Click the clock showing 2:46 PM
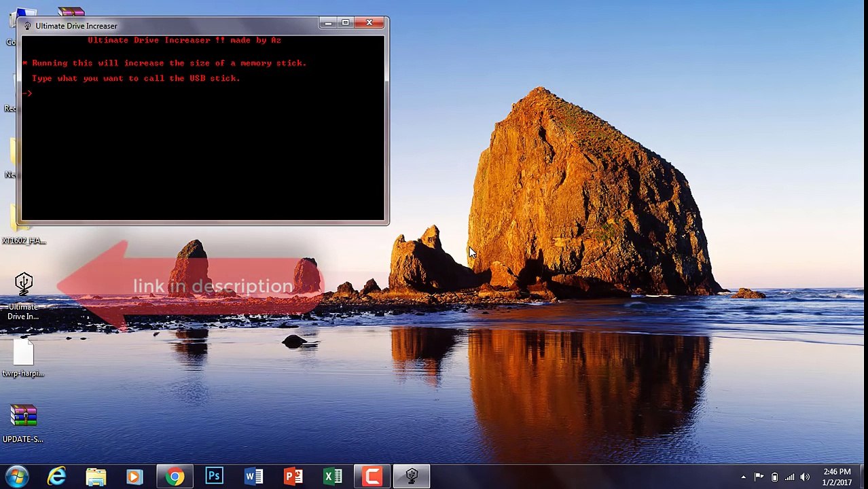868x489 pixels. point(836,477)
